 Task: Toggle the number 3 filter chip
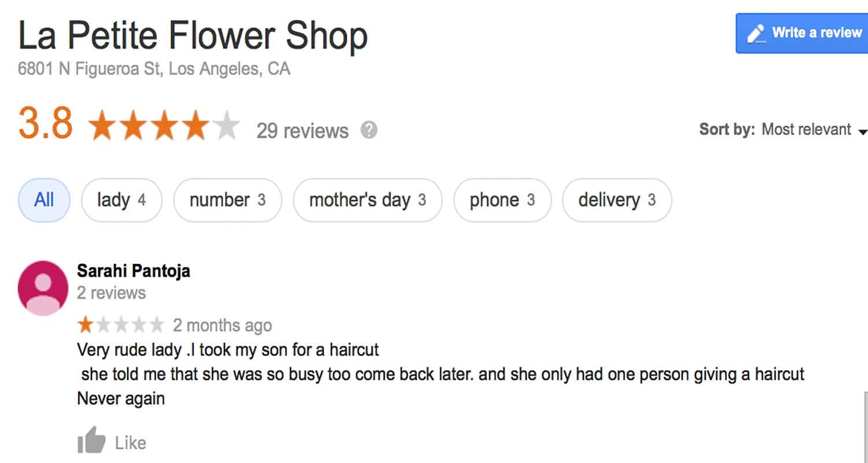coord(227,200)
